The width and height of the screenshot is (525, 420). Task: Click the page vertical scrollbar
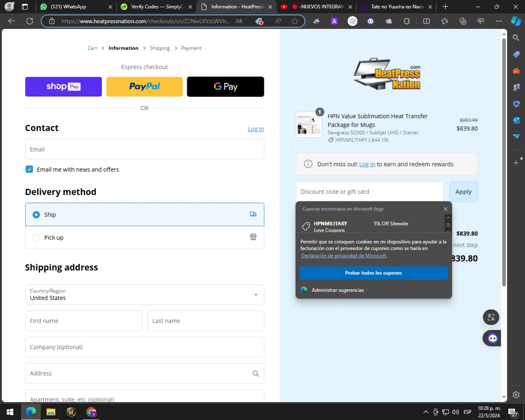[x=504, y=162]
